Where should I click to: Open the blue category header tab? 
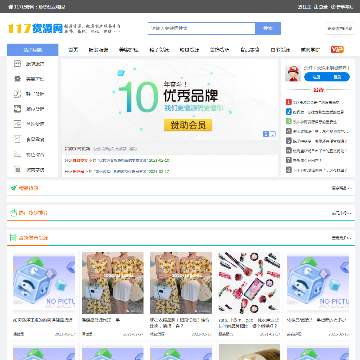32,50
